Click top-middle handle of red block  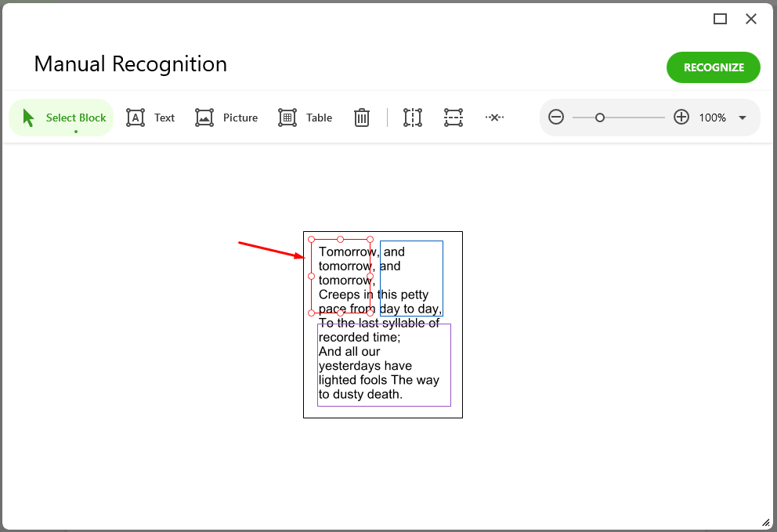tap(341, 240)
